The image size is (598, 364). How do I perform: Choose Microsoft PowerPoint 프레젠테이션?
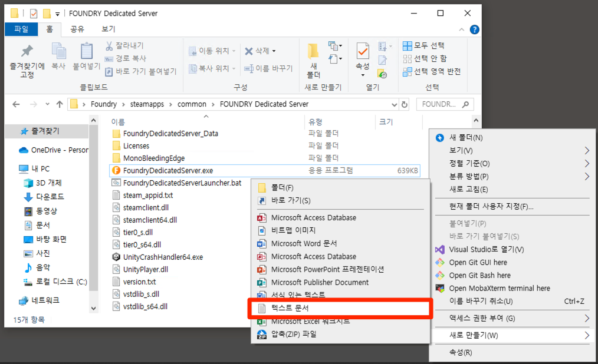pos(328,270)
